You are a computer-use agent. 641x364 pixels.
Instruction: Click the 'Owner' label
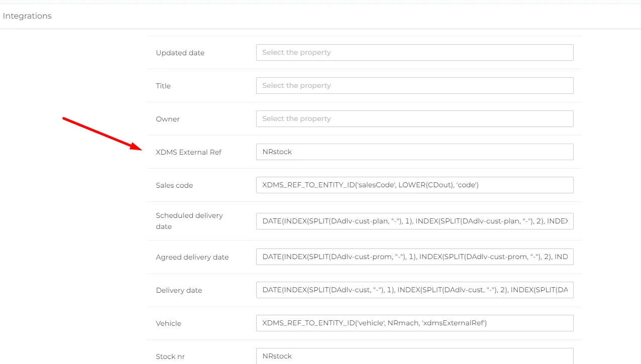[x=168, y=119]
